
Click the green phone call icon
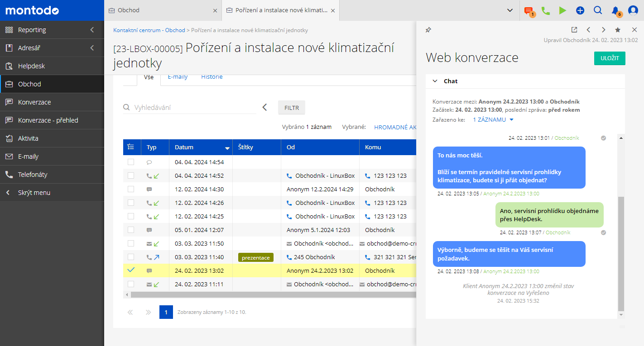click(x=546, y=10)
